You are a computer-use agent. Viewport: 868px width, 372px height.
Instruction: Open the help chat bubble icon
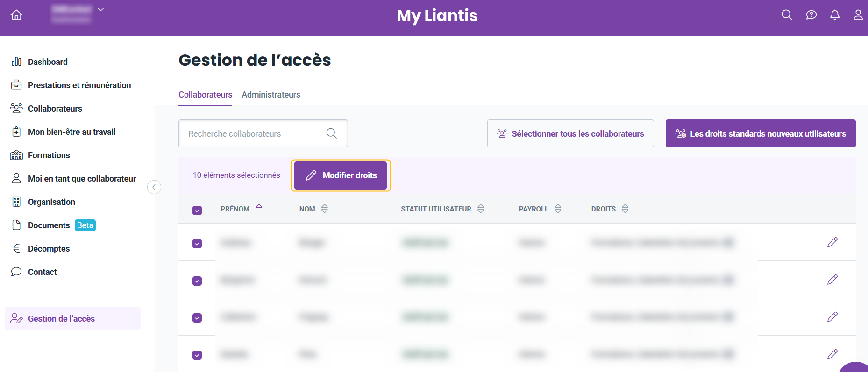pyautogui.click(x=811, y=15)
